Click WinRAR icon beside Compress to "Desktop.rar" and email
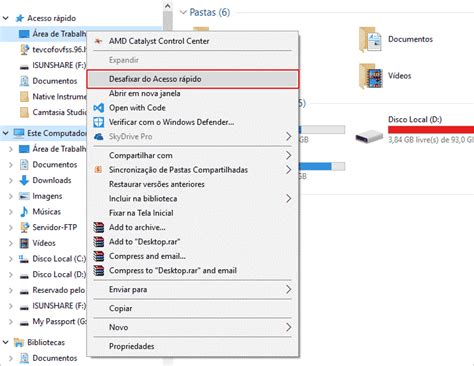The height and width of the screenshot is (366, 474). click(99, 270)
